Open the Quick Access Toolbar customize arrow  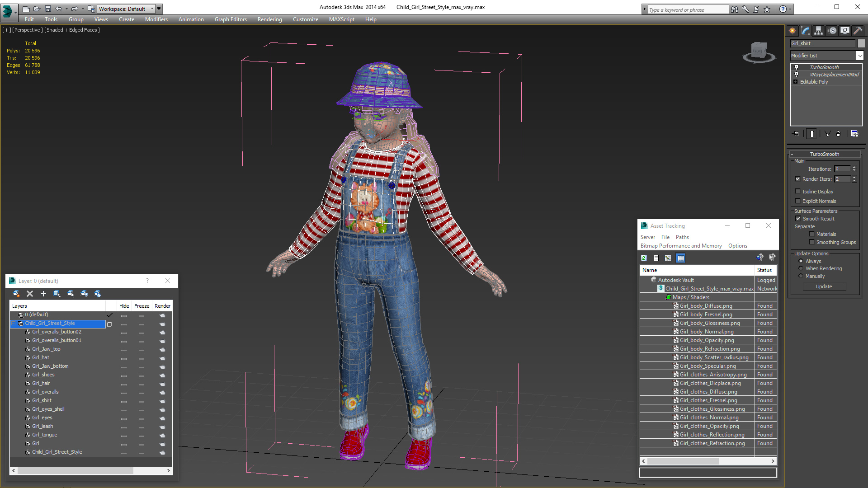[159, 9]
